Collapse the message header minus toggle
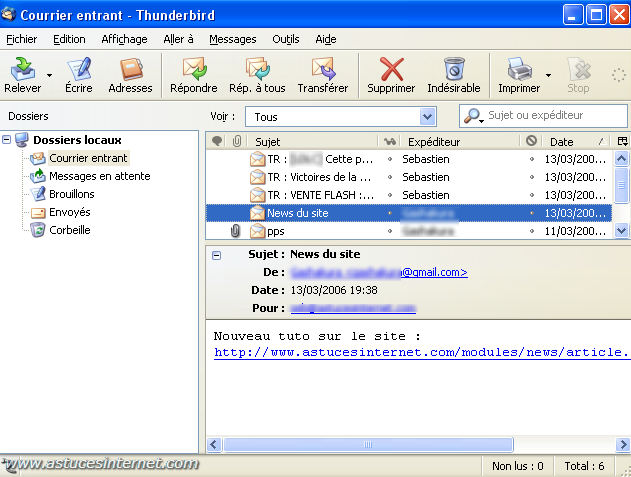 [217, 255]
